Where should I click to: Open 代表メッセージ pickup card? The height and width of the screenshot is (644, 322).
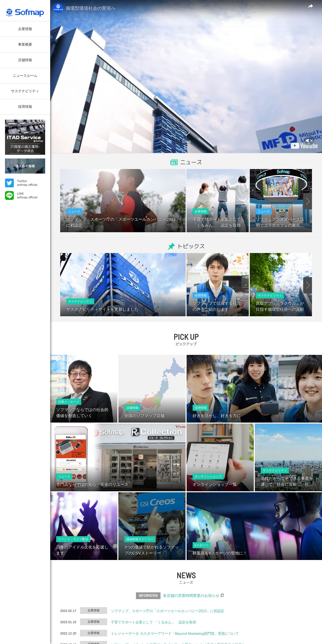click(84, 389)
